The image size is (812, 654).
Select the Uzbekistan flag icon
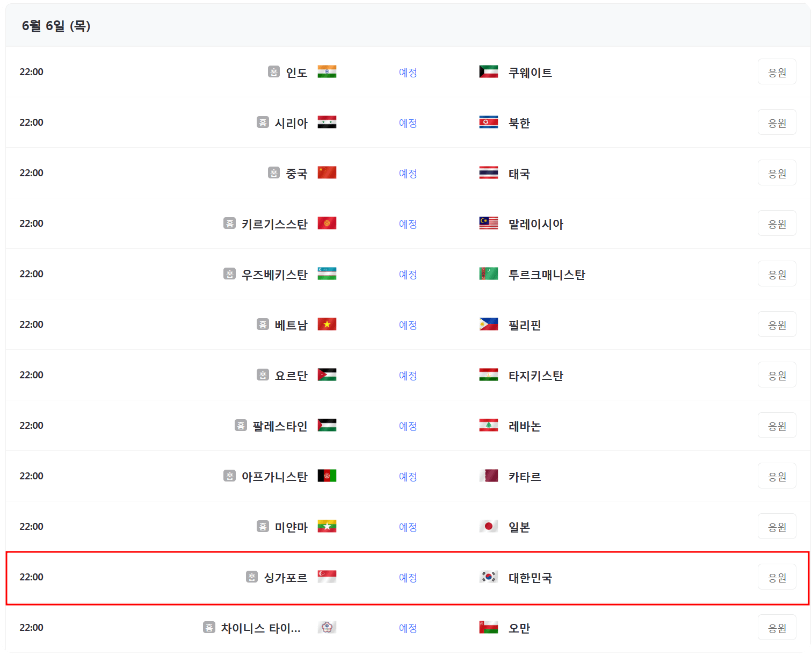tap(328, 274)
